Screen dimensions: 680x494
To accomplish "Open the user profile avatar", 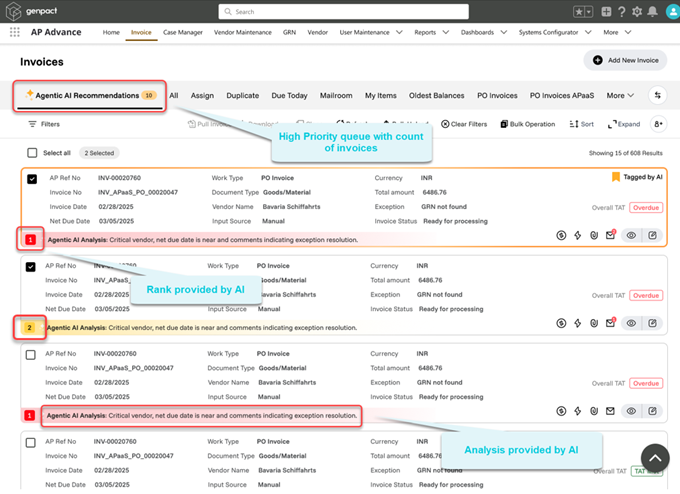I will [x=673, y=12].
